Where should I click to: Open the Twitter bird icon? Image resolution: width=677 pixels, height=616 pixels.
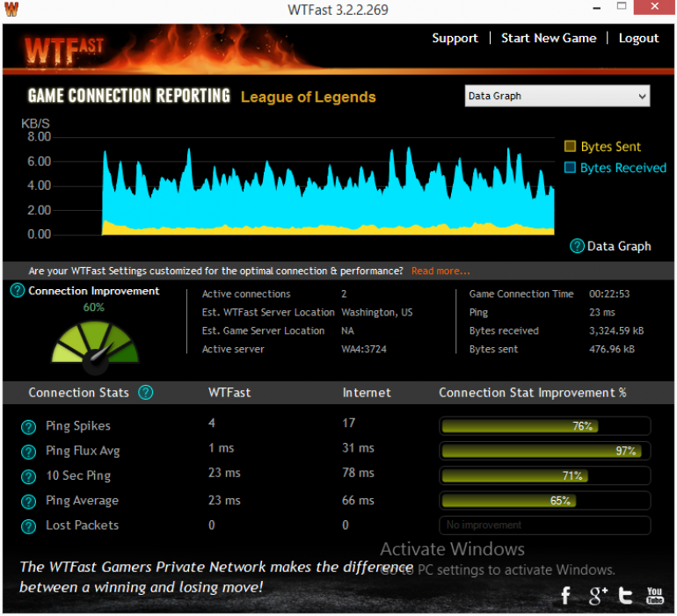tap(626, 596)
